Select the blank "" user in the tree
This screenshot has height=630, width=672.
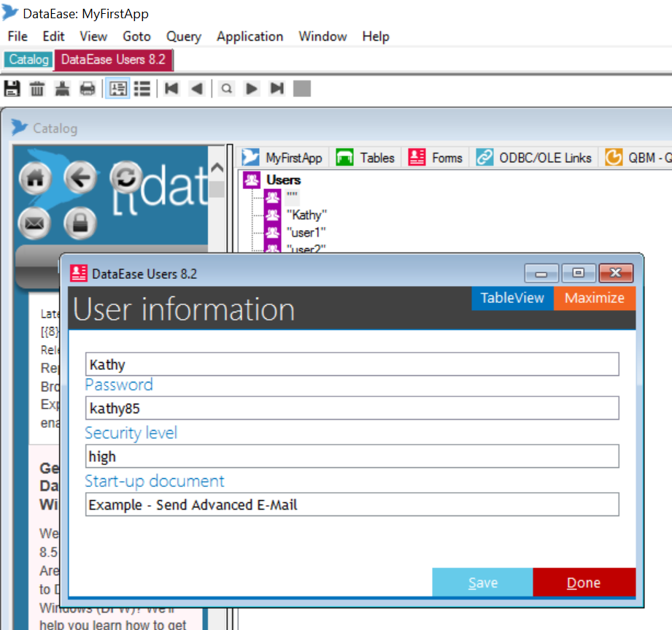[292, 196]
